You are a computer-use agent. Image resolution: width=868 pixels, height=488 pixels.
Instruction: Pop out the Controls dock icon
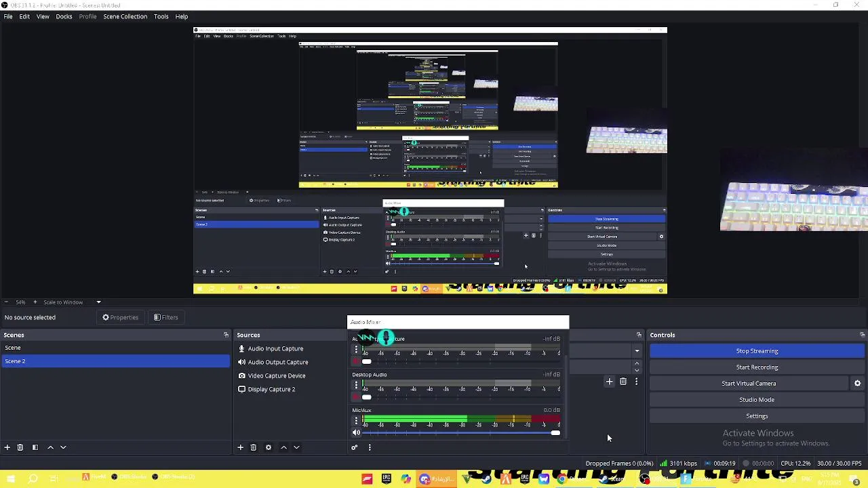862,335
